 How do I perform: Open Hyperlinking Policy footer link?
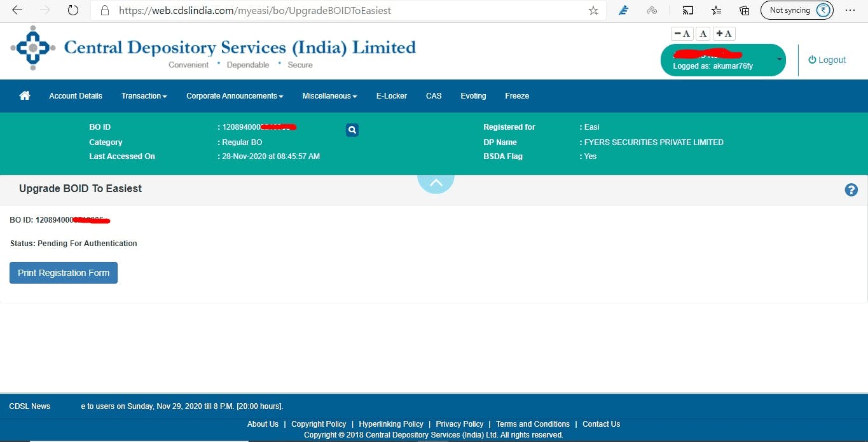(391, 424)
